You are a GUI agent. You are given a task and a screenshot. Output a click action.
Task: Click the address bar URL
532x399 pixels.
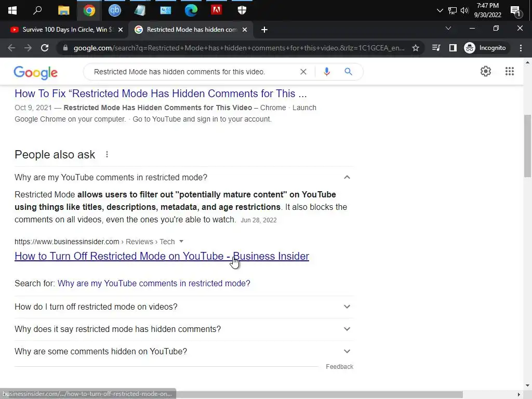(239, 48)
